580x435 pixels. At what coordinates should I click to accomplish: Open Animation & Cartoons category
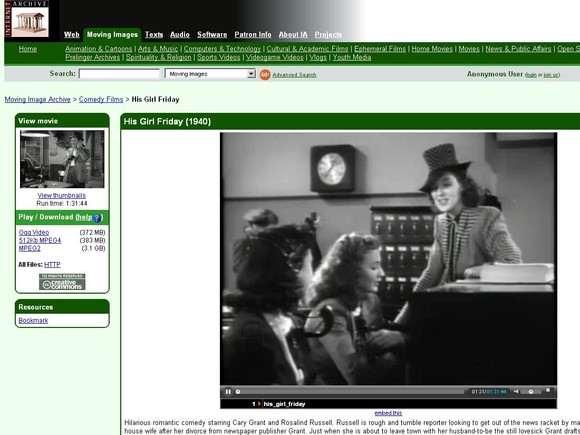point(98,49)
